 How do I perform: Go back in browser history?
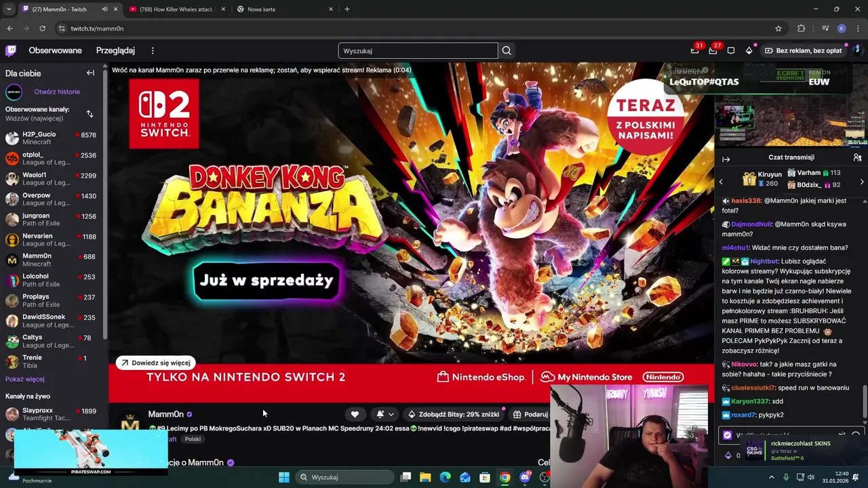(x=9, y=28)
